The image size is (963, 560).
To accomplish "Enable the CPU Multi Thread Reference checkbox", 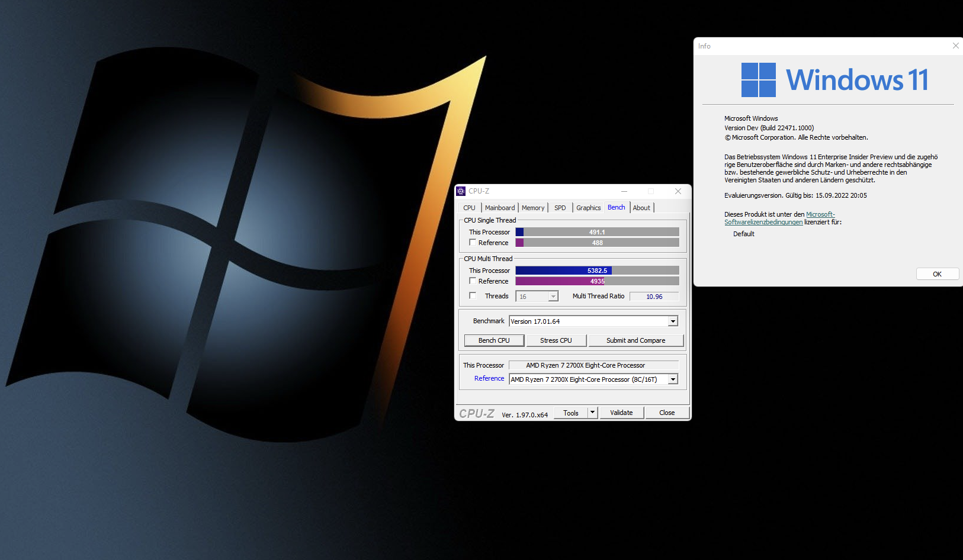I will coord(473,281).
